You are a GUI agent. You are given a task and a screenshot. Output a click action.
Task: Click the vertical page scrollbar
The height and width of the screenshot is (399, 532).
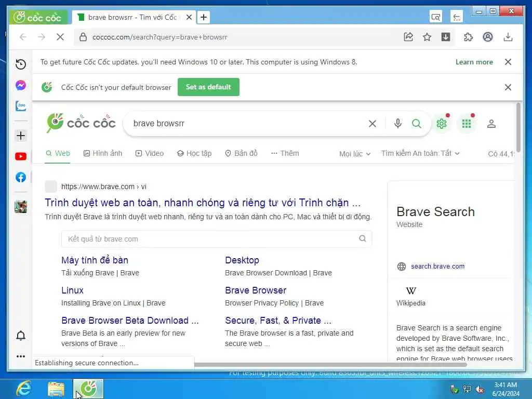518,127
